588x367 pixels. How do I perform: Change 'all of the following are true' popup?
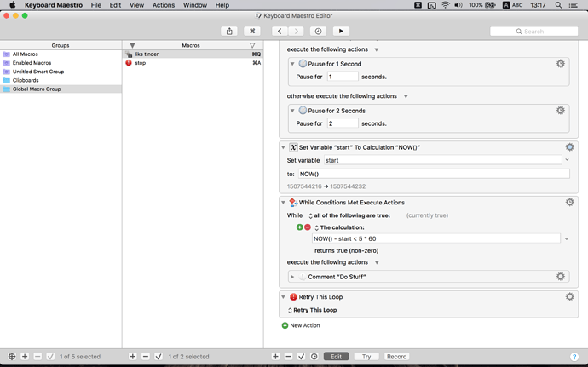pyautogui.click(x=349, y=215)
